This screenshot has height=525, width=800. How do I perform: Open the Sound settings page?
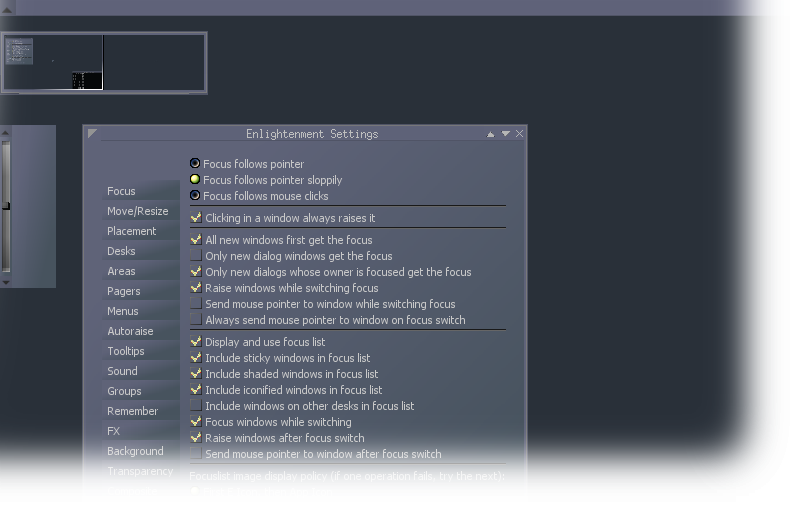coord(141,371)
